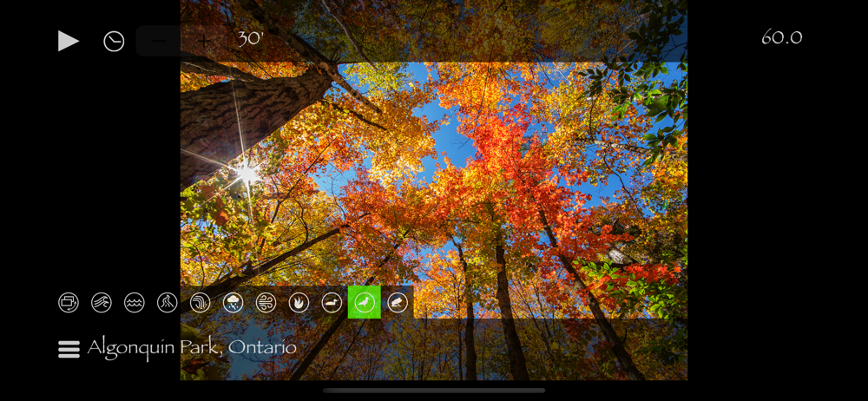Toggle the frog sound icon
This screenshot has height=401, width=868.
398,302
